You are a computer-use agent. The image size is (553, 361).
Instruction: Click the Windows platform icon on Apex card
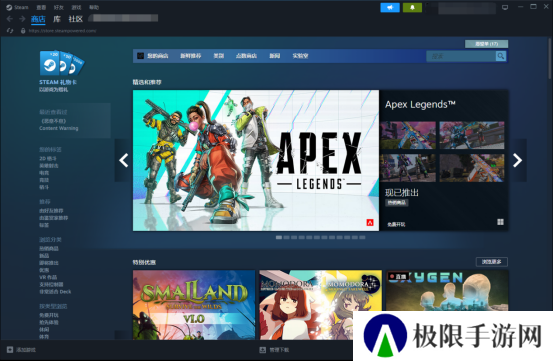coord(500,222)
